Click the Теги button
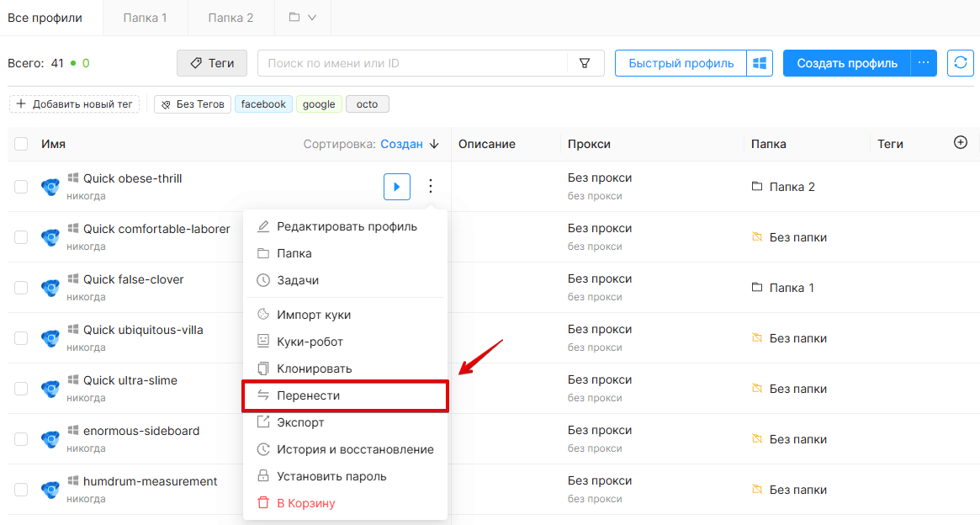The image size is (980, 525). pos(212,63)
